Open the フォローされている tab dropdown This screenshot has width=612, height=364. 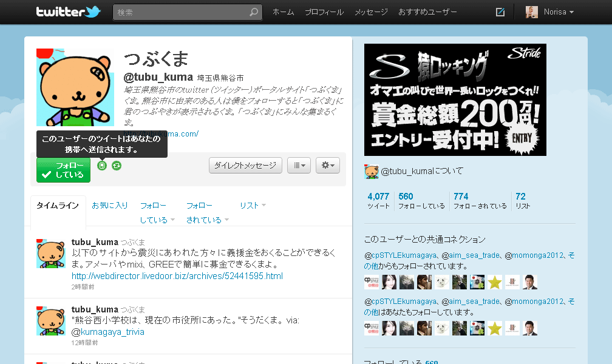[207, 212]
